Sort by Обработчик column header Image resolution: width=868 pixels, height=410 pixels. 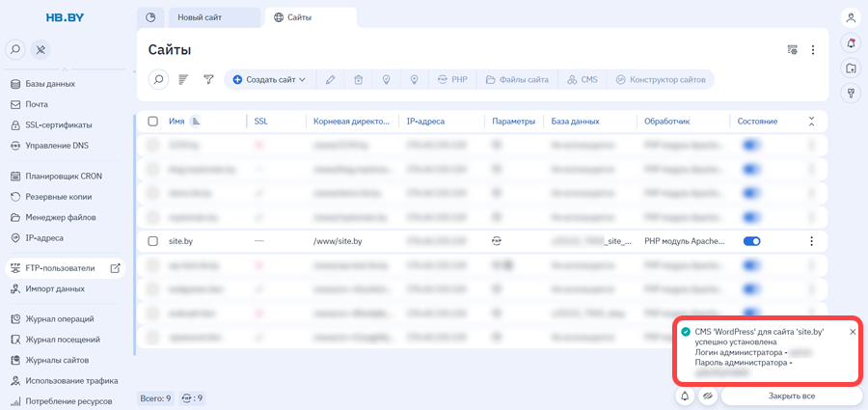click(x=667, y=122)
